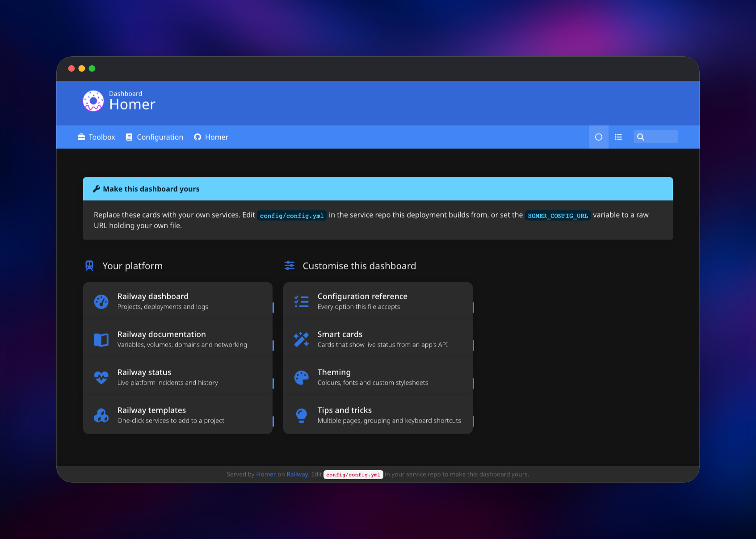
Task: Click 'Variables, volumes, domains and networking' subtitle
Action: pos(182,345)
